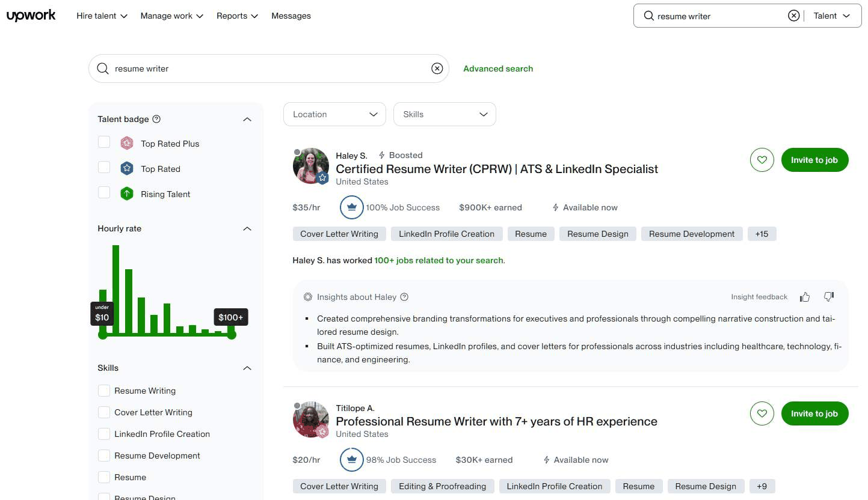Click Haley's Resume Development skill tag
The height and width of the screenshot is (500, 868).
[x=692, y=234]
